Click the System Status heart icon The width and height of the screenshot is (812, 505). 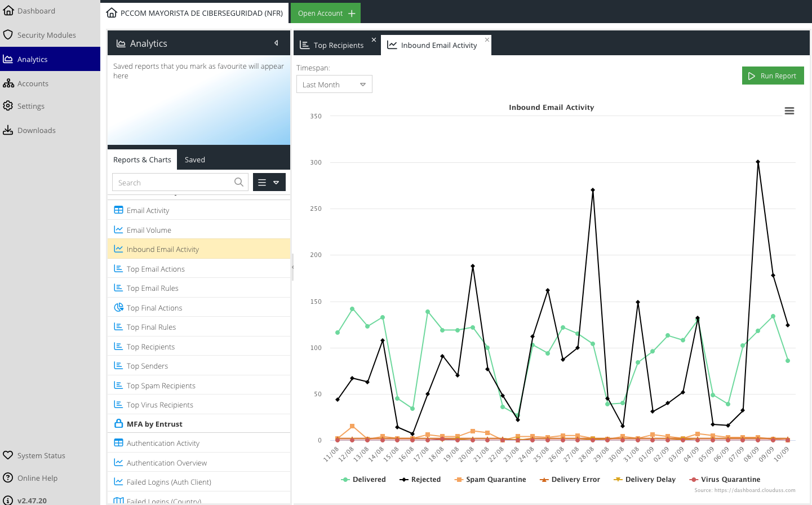[8, 455]
